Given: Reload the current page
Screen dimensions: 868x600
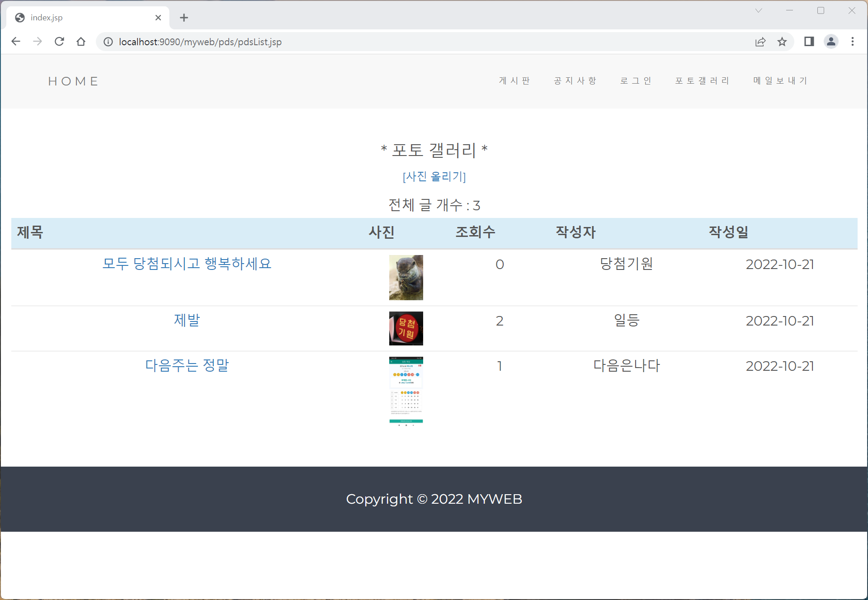Looking at the screenshot, I should click(59, 42).
